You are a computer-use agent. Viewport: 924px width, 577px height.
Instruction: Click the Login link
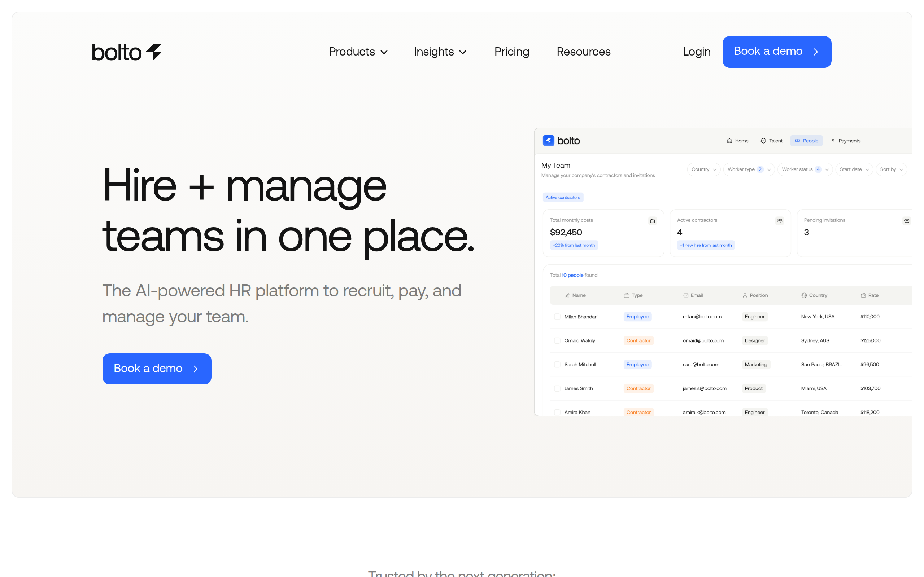tap(697, 52)
